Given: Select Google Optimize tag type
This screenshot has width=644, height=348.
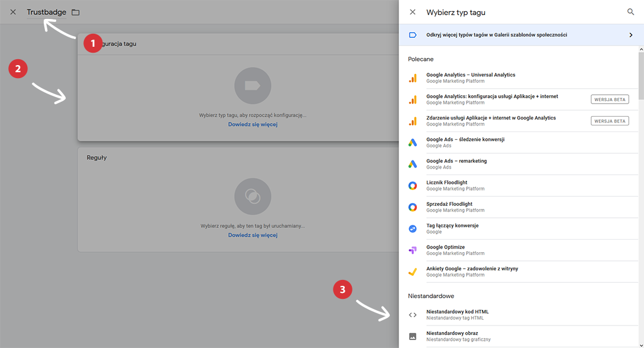Looking at the screenshot, I should 519,250.
